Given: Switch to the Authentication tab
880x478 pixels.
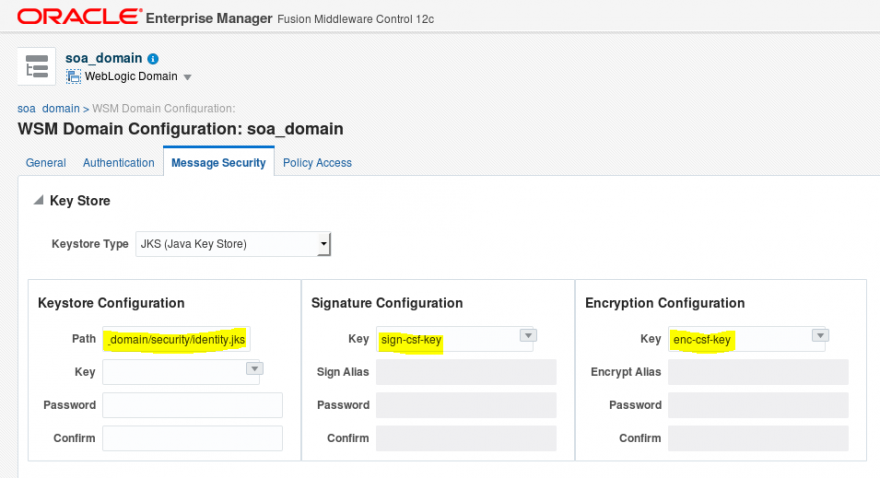Looking at the screenshot, I should 118,163.
